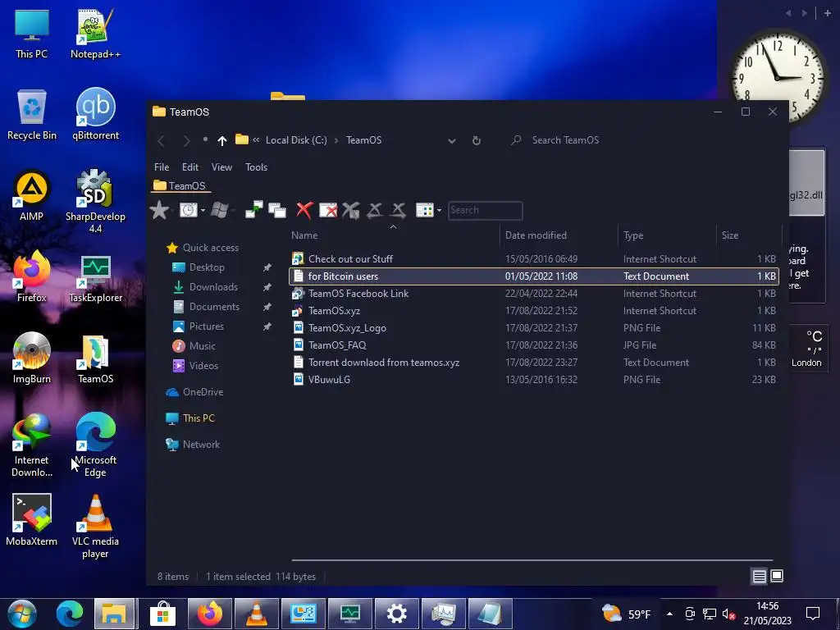Open the dropdown arrow beside the clock icon
Screen dimensions: 840x630
click(x=203, y=211)
